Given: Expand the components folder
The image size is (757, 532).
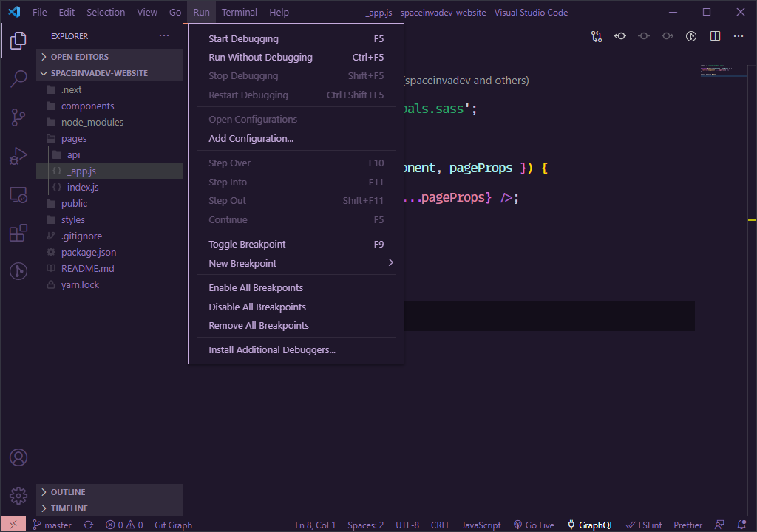Looking at the screenshot, I should pyautogui.click(x=109, y=106).
